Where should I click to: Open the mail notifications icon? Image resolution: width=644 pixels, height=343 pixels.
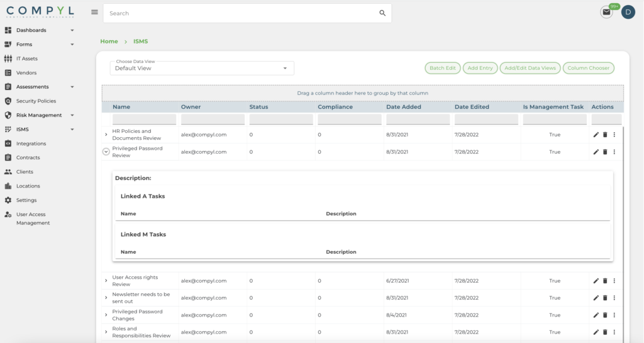[x=606, y=12]
